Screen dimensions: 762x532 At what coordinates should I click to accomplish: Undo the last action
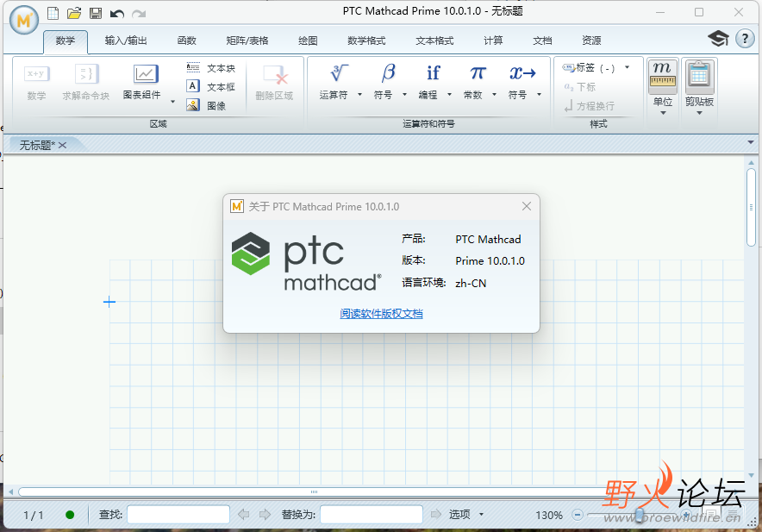pos(116,14)
